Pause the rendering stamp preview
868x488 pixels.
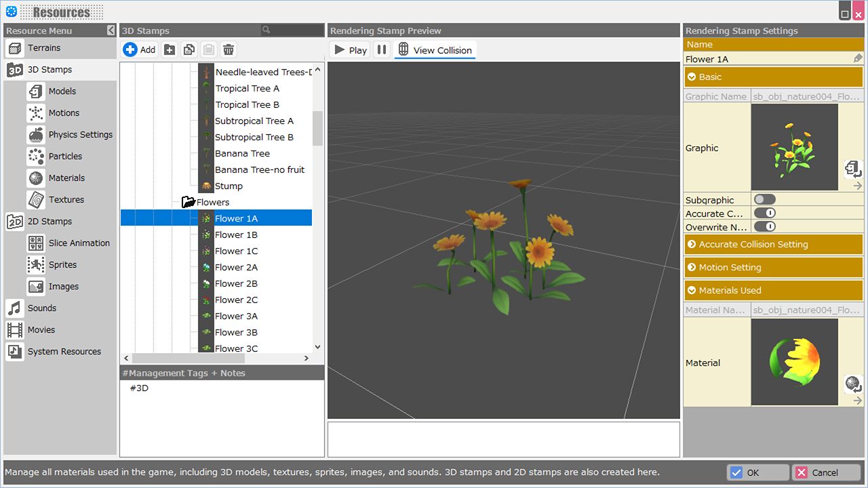click(382, 49)
